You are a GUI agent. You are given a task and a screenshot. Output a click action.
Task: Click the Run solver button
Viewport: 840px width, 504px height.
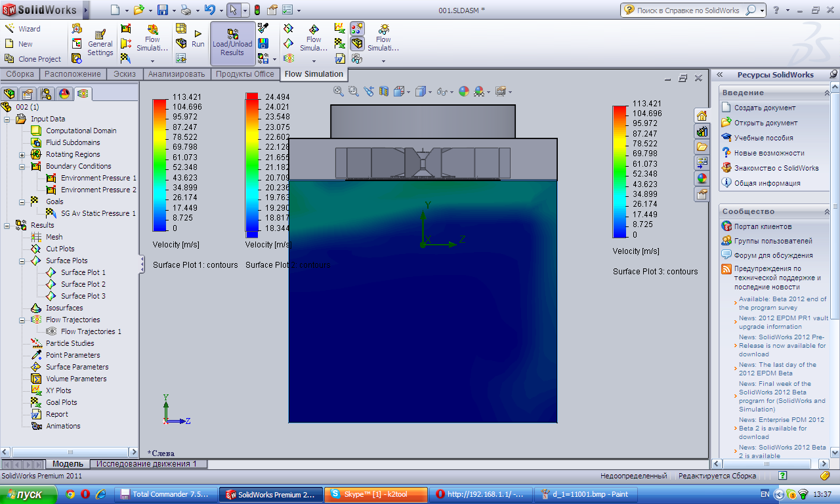coord(198,38)
